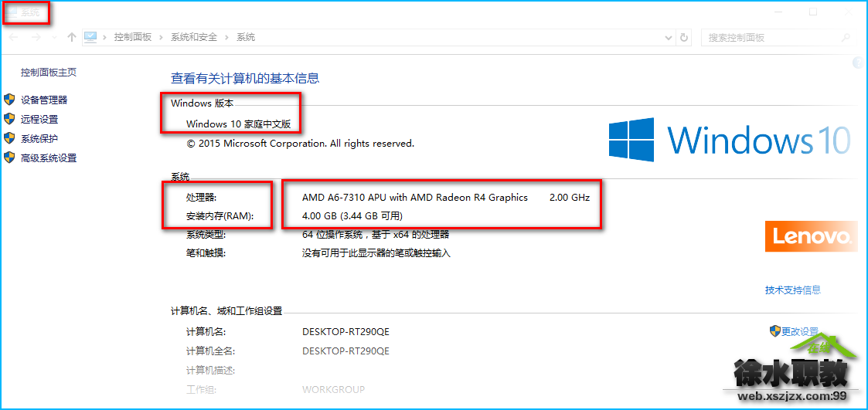The height and width of the screenshot is (410, 868).
Task: Select 控制面板 in the breadcrumb path
Action: tap(133, 38)
